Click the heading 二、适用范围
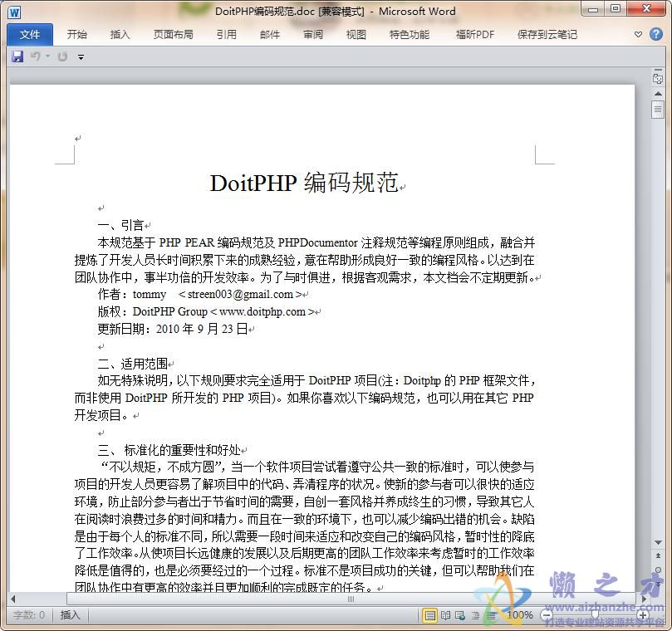 (x=132, y=364)
